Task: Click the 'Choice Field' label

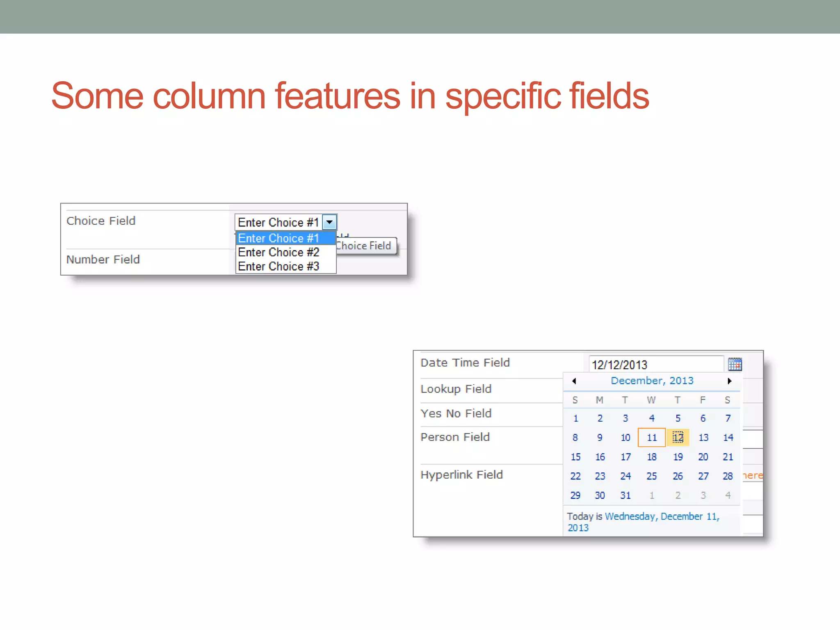Action: point(101,221)
